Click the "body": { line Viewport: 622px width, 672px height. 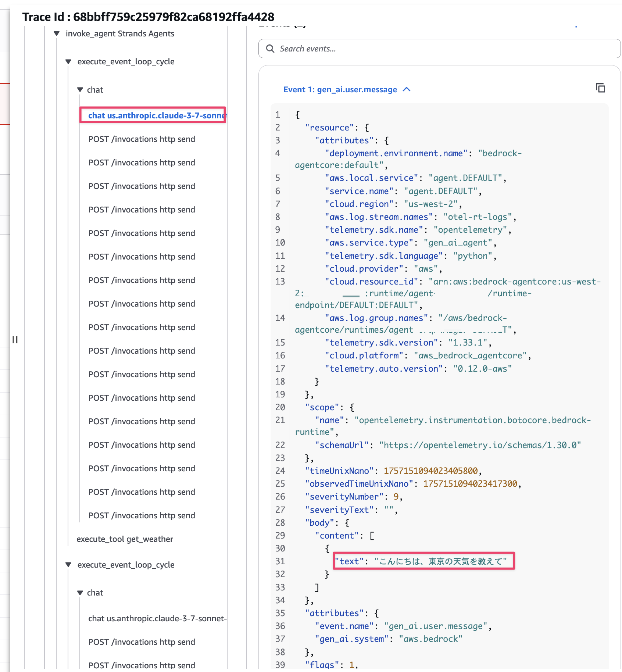click(327, 523)
